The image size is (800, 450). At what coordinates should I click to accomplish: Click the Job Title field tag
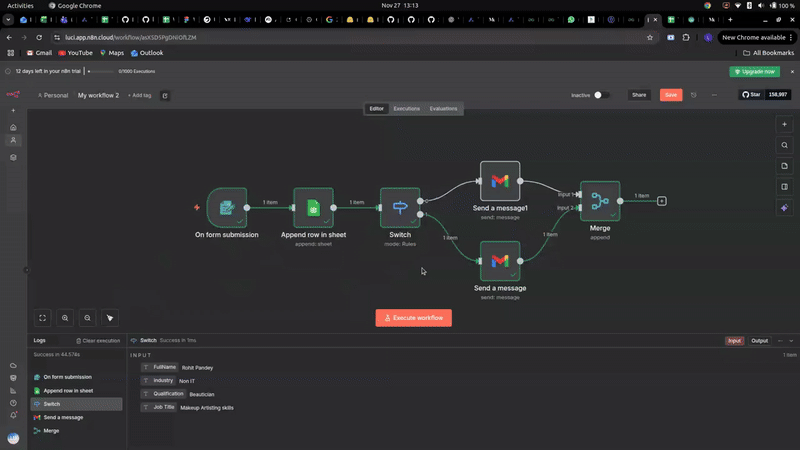point(159,407)
